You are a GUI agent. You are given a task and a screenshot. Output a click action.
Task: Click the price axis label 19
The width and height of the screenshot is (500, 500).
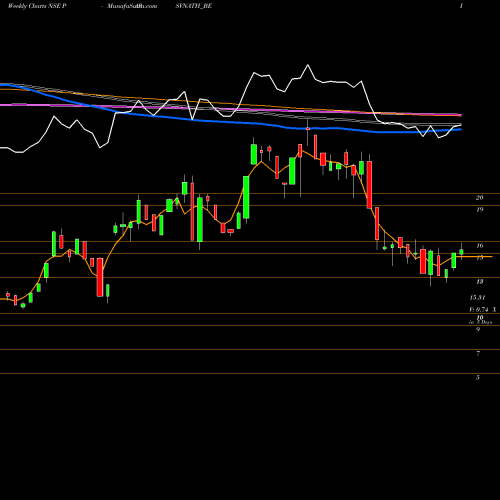pyautogui.click(x=479, y=210)
